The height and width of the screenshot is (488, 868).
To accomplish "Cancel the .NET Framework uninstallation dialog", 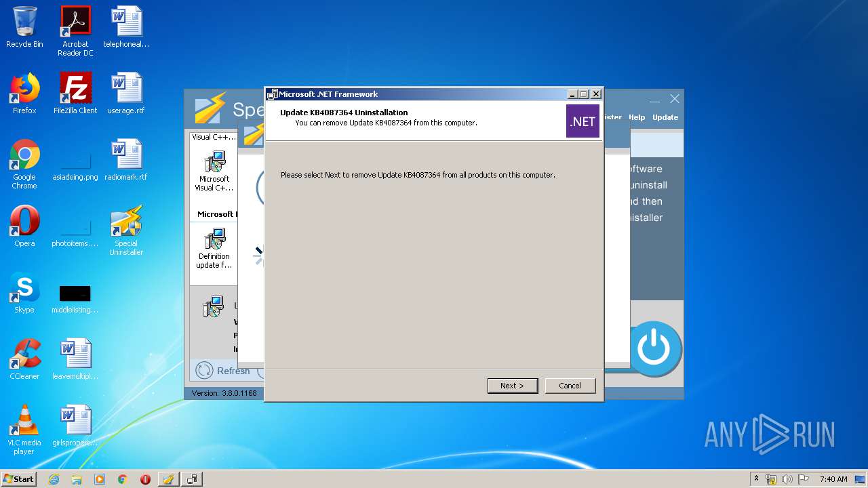I will pos(570,386).
